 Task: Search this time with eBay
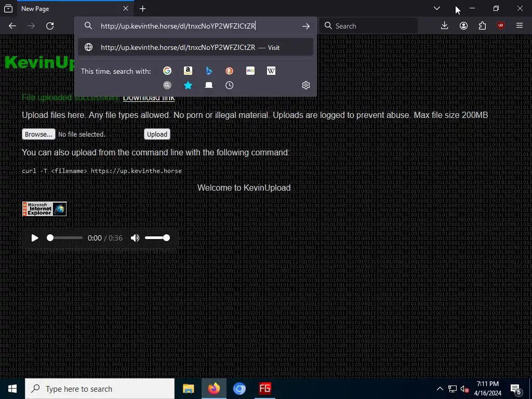(250, 71)
